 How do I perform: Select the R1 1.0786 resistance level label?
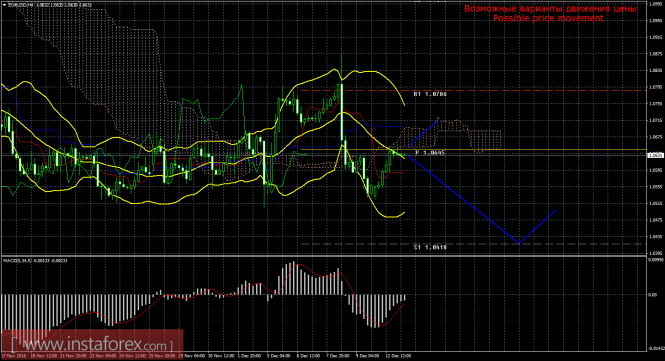tap(430, 94)
